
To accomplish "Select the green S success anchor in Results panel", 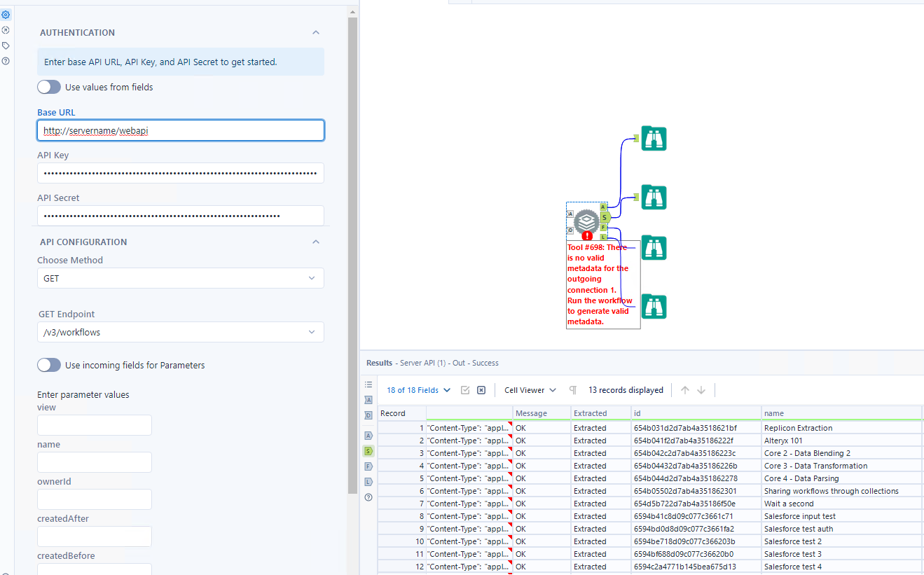I will (x=368, y=451).
